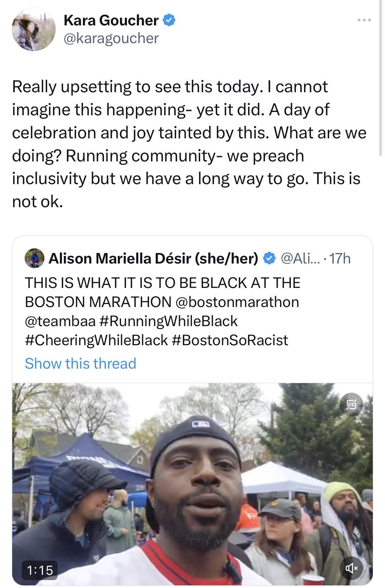Open Kara Goucher's profile picture
Screen dimensions: 385x588
point(33,29)
